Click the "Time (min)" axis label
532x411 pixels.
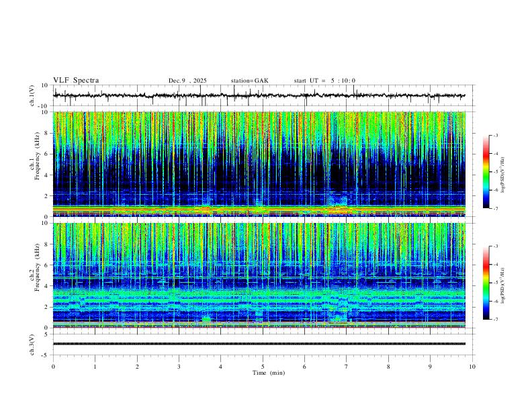(269, 373)
